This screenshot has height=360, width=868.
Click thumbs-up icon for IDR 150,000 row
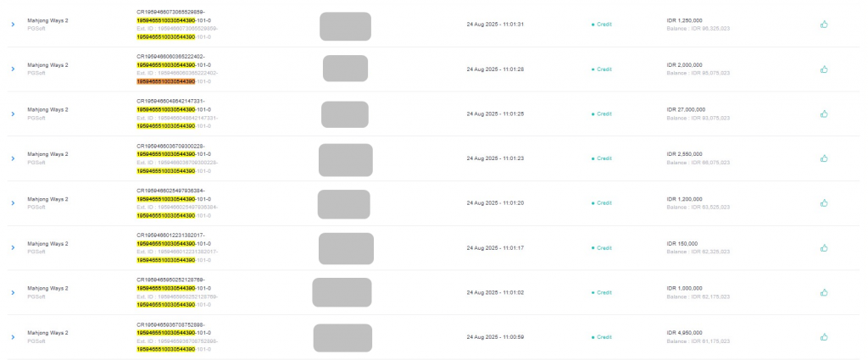824,247
